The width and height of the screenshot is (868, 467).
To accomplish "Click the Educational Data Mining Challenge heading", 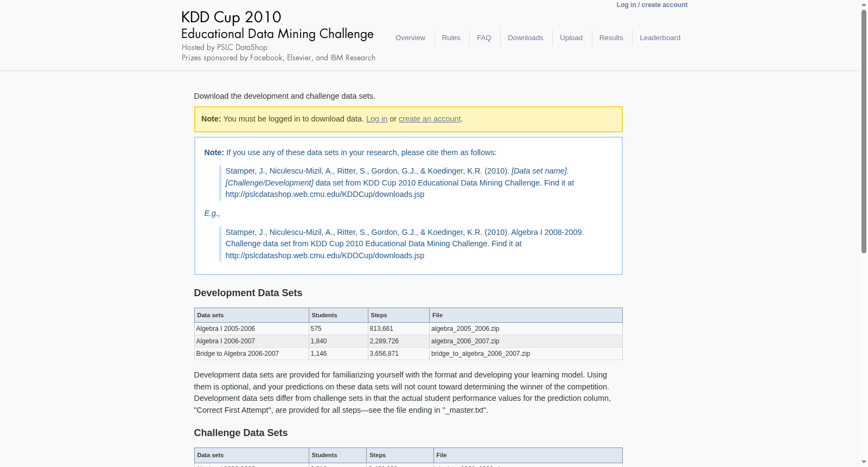I will (277, 34).
